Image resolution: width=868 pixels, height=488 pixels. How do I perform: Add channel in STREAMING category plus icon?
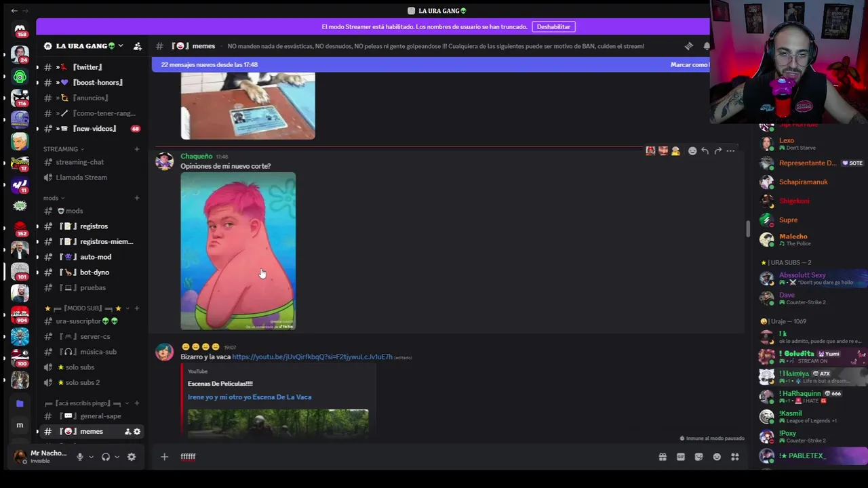[136, 149]
